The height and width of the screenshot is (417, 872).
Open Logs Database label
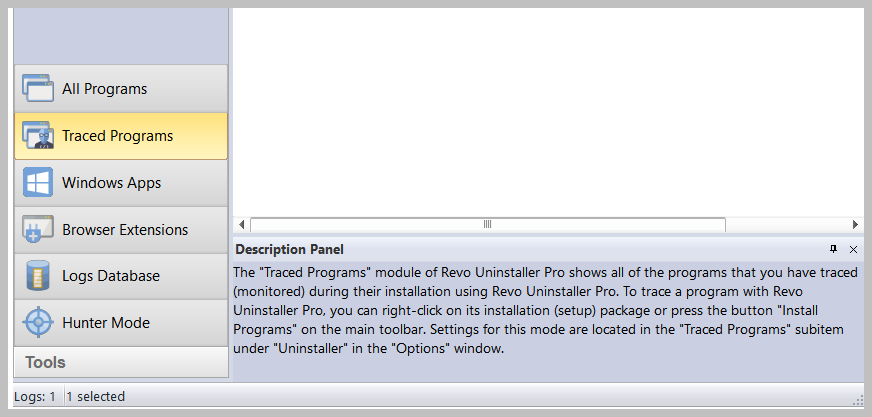[111, 276]
